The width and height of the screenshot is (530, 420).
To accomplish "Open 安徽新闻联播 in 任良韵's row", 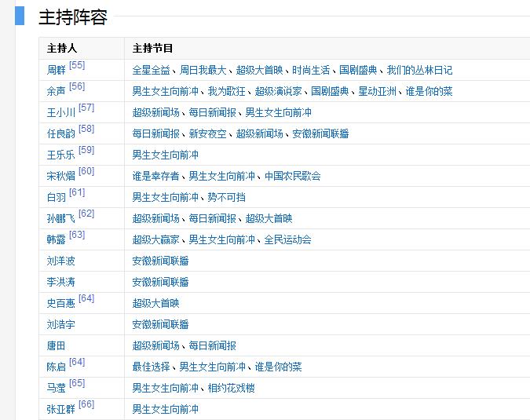I will (320, 133).
